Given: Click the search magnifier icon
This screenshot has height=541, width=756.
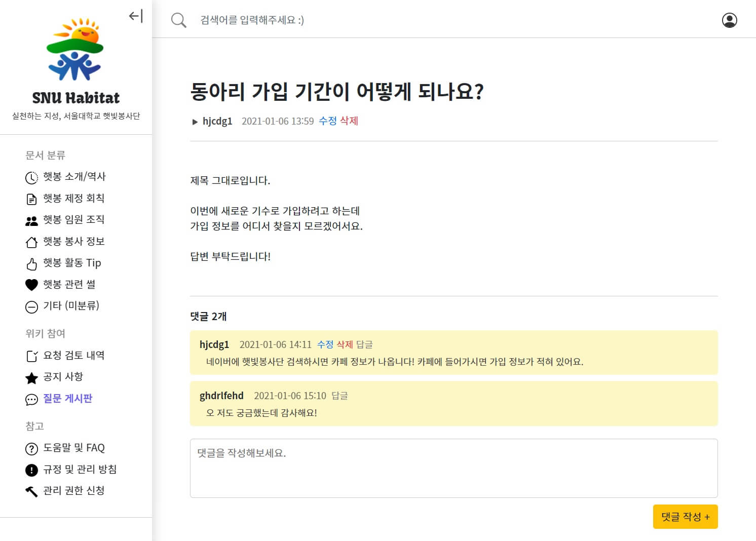Looking at the screenshot, I should pos(178,20).
